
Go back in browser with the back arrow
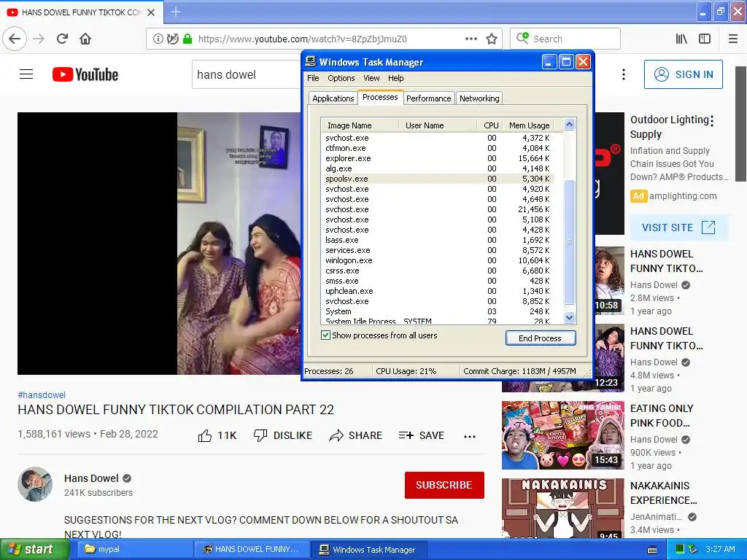(x=15, y=39)
